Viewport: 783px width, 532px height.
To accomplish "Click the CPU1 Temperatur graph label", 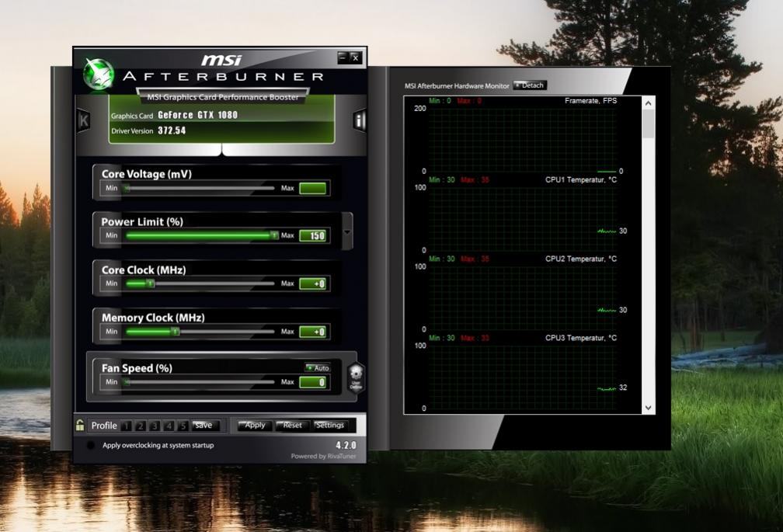I will coord(581,179).
